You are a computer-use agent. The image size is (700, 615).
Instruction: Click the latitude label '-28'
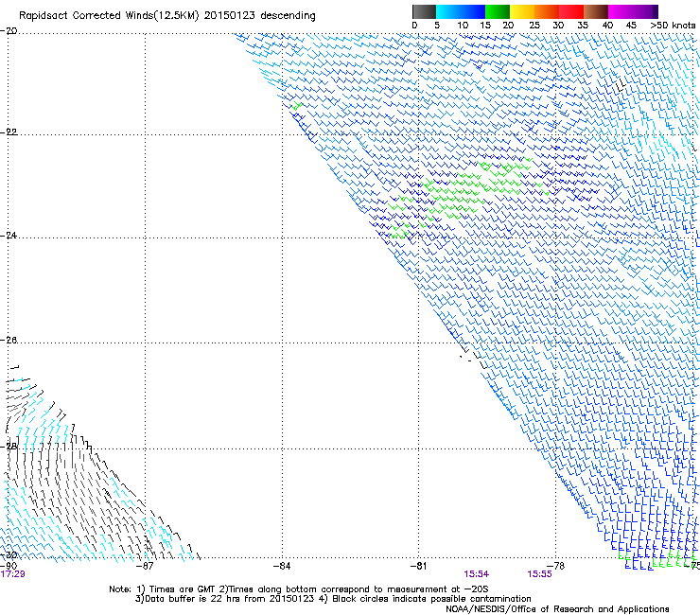tap(9, 446)
